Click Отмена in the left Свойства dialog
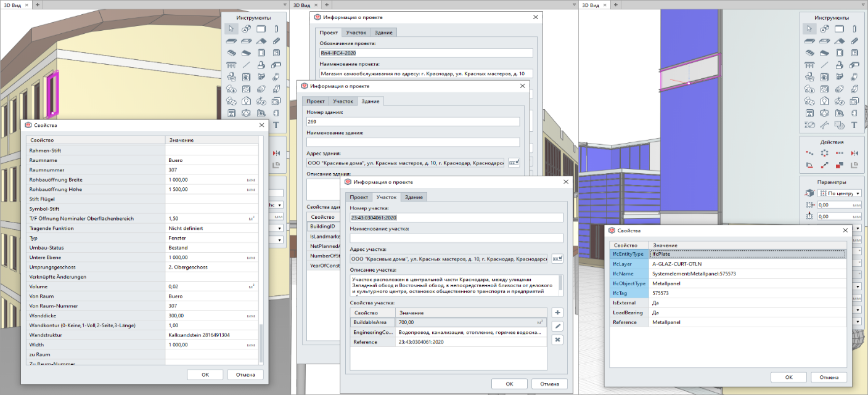This screenshot has width=868, height=395. pos(245,375)
